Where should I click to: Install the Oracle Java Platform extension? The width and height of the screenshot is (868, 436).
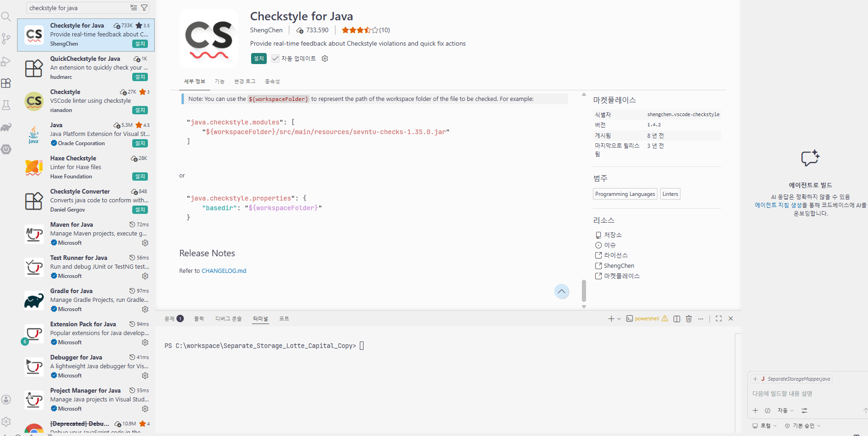pyautogui.click(x=140, y=143)
